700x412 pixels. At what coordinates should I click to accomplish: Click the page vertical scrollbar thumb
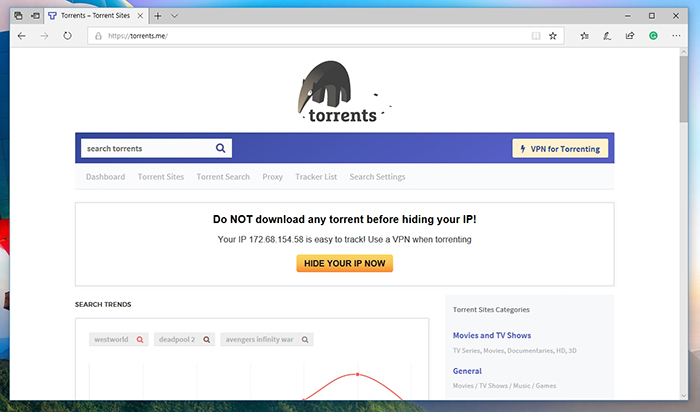click(x=683, y=89)
